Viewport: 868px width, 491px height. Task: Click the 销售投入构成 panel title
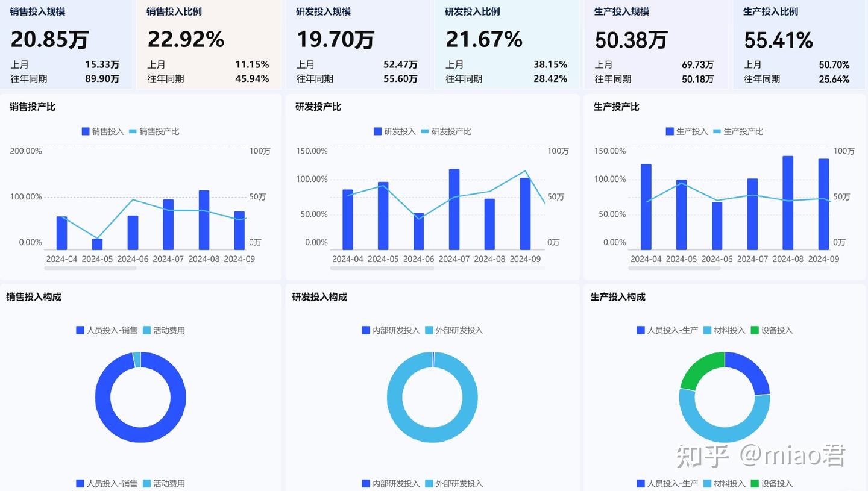pyautogui.click(x=33, y=297)
